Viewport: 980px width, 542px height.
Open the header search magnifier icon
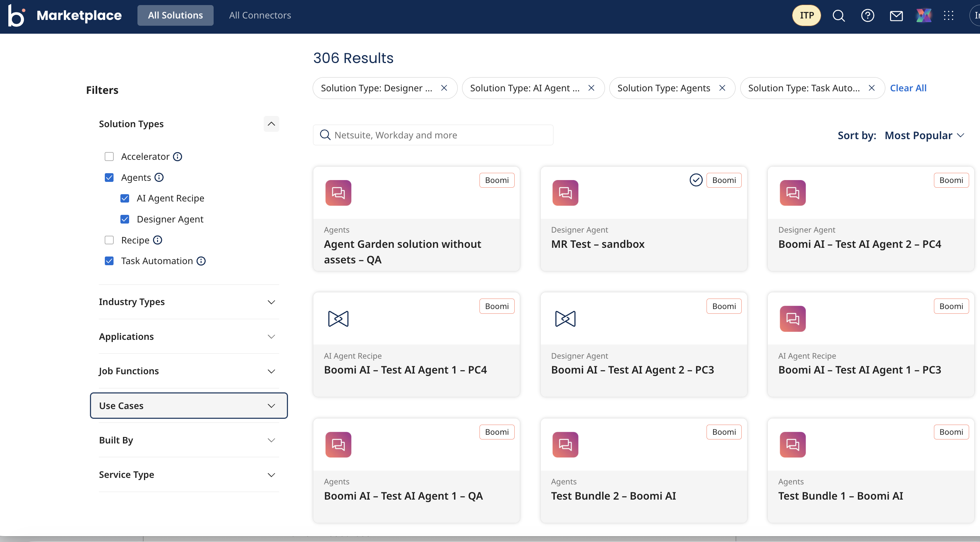[x=839, y=16]
